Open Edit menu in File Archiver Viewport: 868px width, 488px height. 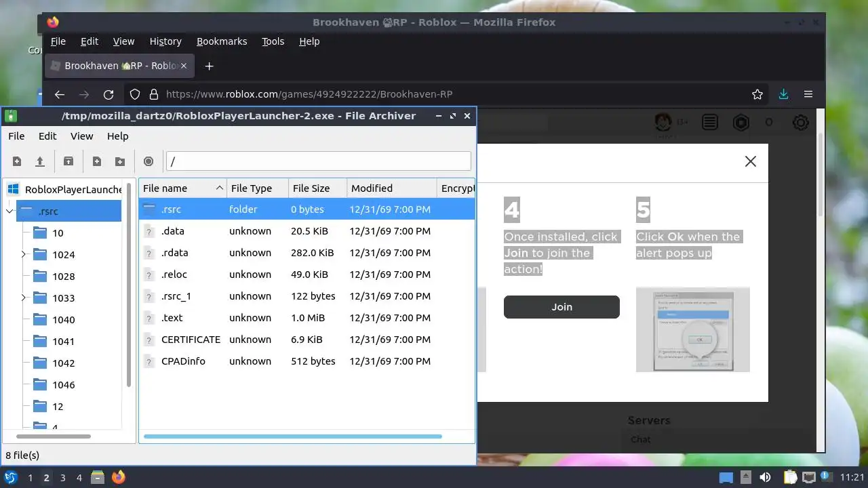click(47, 136)
